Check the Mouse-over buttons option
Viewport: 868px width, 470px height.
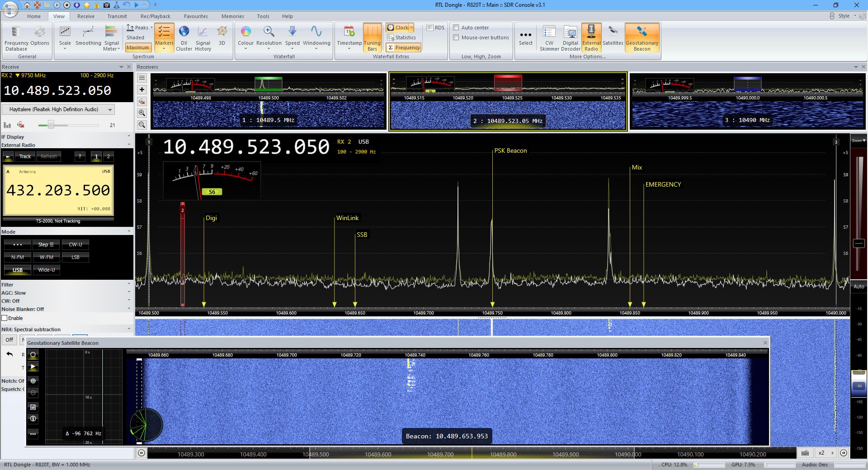[456, 38]
